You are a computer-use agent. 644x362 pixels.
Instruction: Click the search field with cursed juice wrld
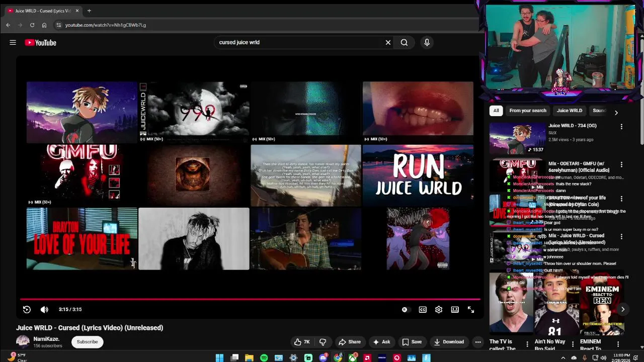click(299, 43)
